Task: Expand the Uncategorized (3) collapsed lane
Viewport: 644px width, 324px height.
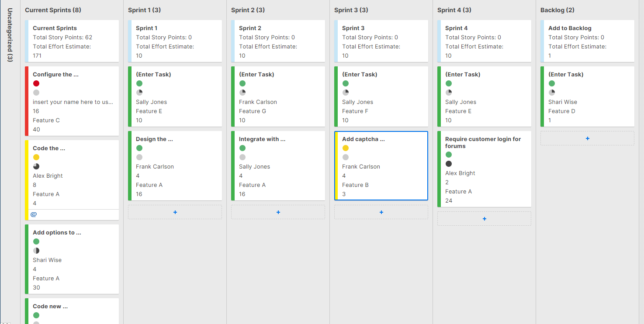Action: (x=10, y=35)
